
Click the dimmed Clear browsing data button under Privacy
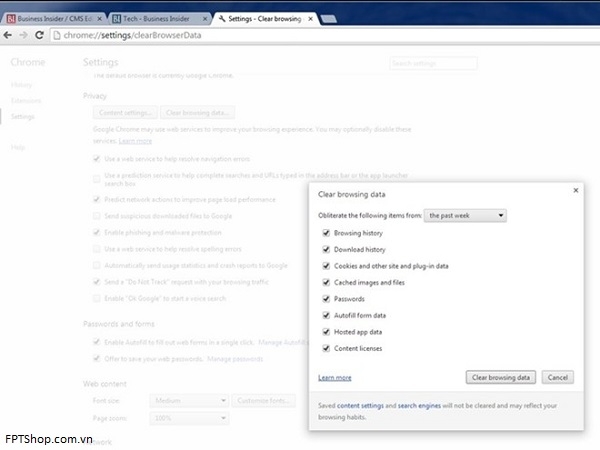point(197,112)
